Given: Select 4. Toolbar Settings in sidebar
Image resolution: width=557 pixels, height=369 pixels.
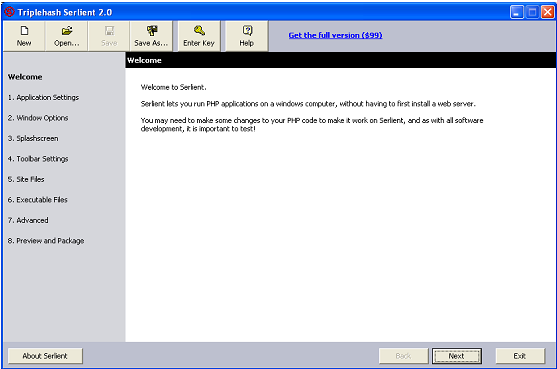Looking at the screenshot, I should click(x=38, y=159).
